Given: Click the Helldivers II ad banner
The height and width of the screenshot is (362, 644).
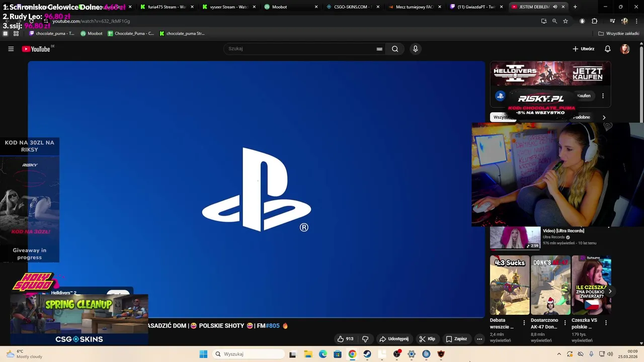Looking at the screenshot, I should coord(550,74).
